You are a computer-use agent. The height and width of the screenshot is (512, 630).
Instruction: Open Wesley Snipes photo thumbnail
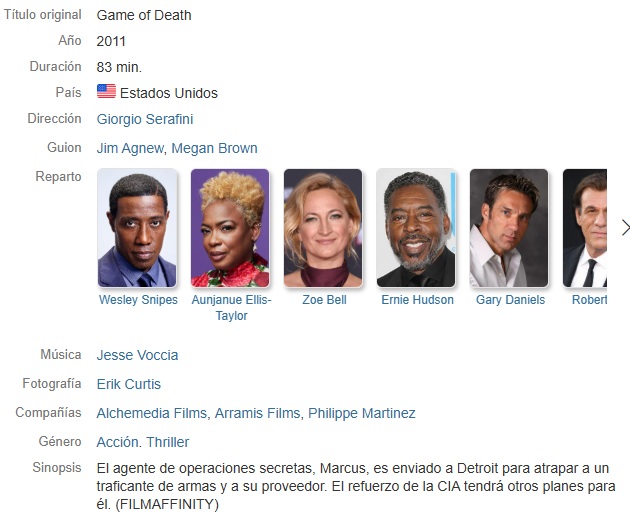tap(137, 228)
